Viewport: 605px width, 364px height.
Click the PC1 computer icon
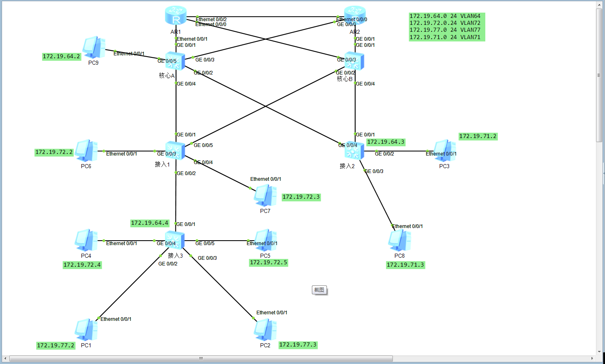coord(86,330)
